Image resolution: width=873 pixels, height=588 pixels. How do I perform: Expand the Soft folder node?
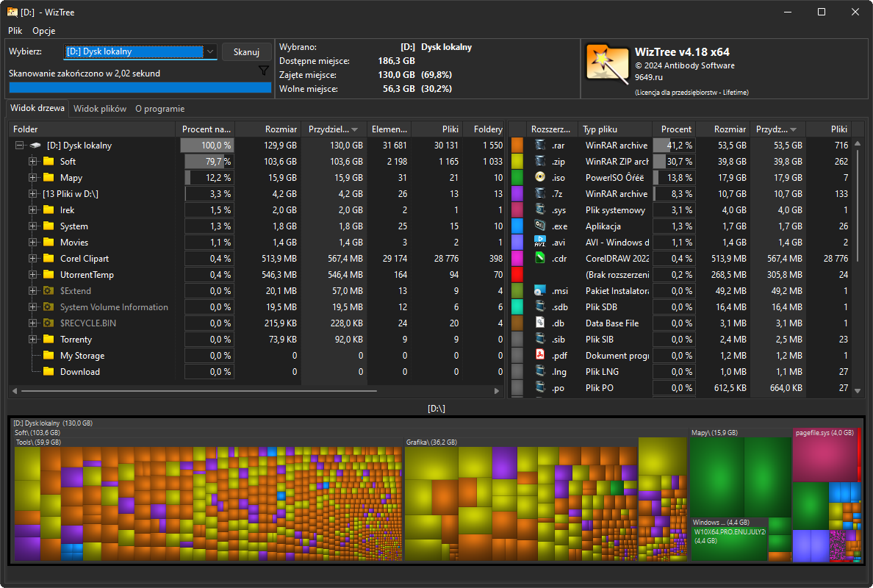tap(33, 162)
